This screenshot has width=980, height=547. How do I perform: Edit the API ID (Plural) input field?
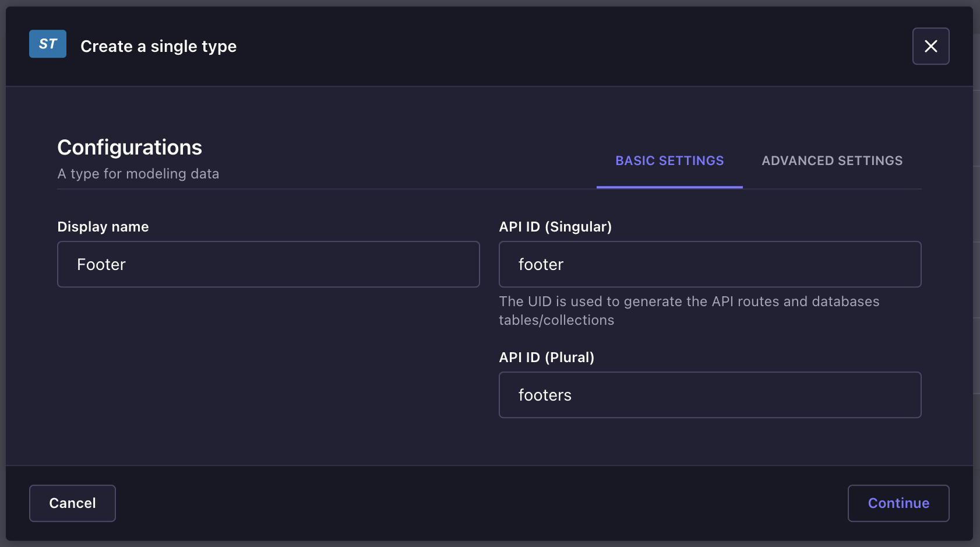pyautogui.click(x=710, y=395)
